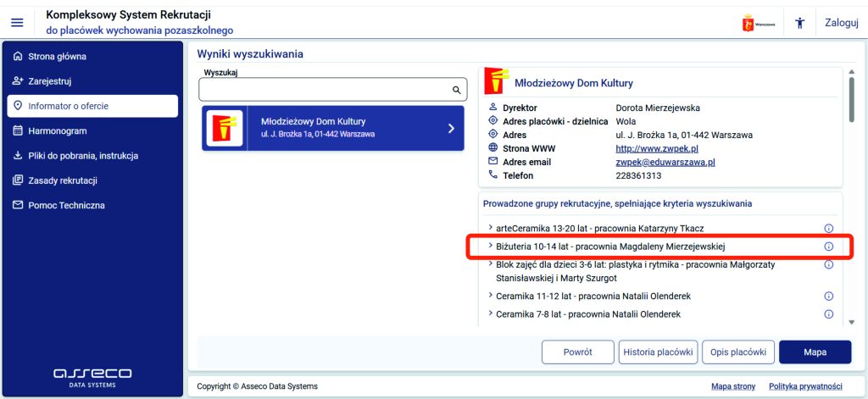Screen dimensions: 868x399
Task: Expand arteCeramika 13-20 lat group
Action: tap(491, 227)
